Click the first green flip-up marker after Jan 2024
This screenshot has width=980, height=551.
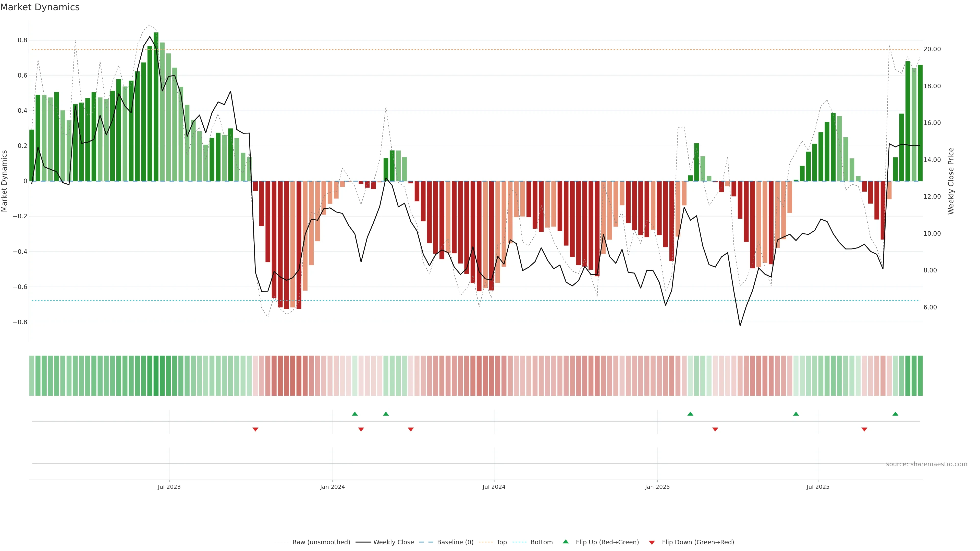tap(354, 414)
